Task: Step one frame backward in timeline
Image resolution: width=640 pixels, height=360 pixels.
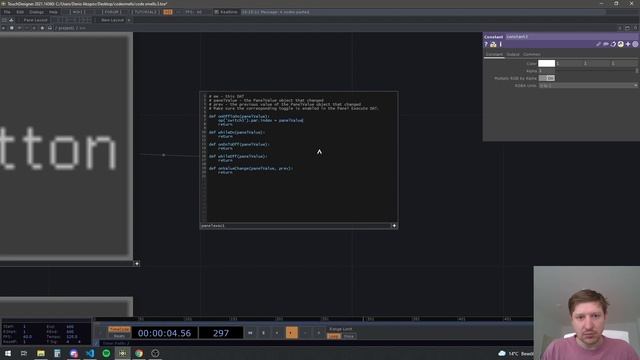Action: point(305,333)
